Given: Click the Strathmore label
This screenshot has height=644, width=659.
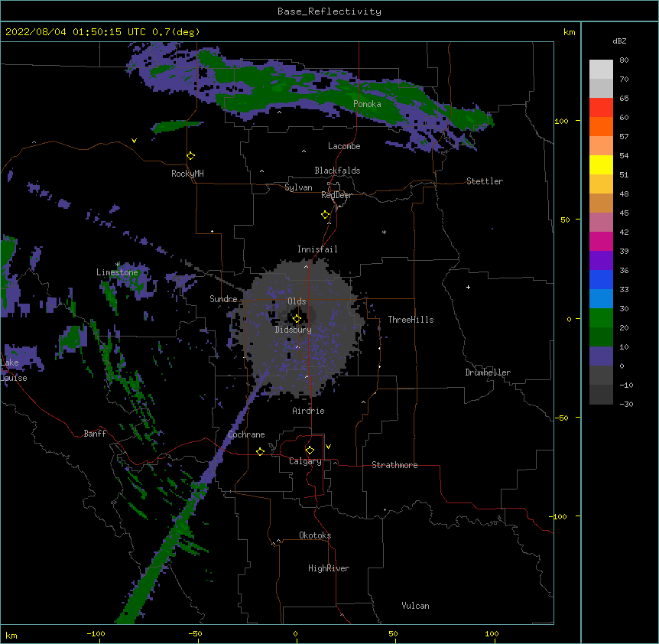Looking at the screenshot, I should tap(394, 465).
